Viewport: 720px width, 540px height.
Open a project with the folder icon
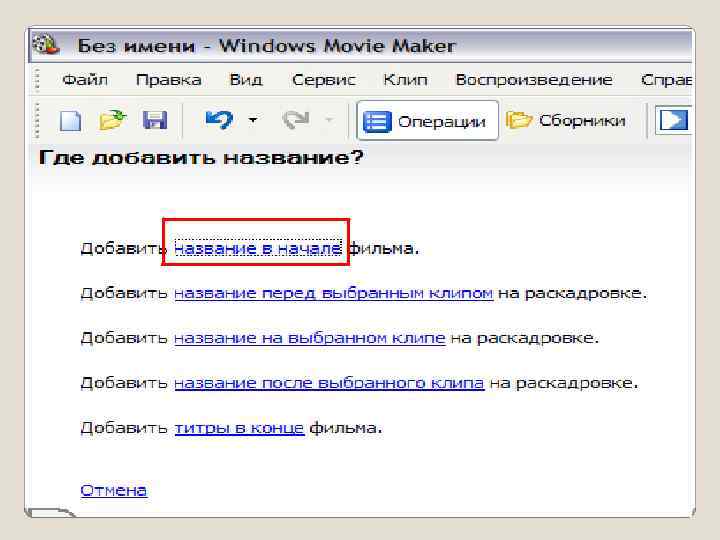(x=112, y=120)
